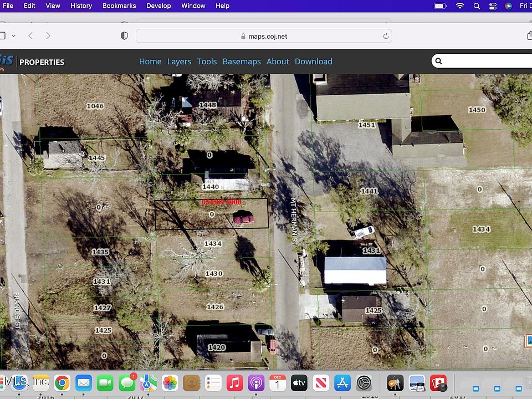Activate Siri from the menu bar

pyautogui.click(x=508, y=6)
